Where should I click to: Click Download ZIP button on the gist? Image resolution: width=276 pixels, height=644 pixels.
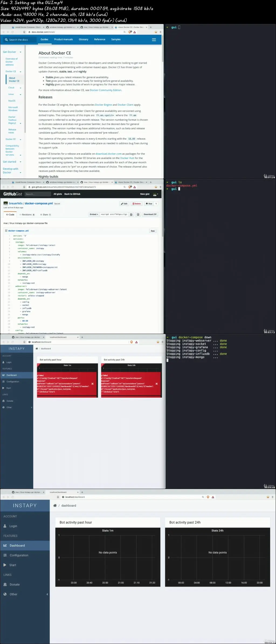tap(150, 214)
